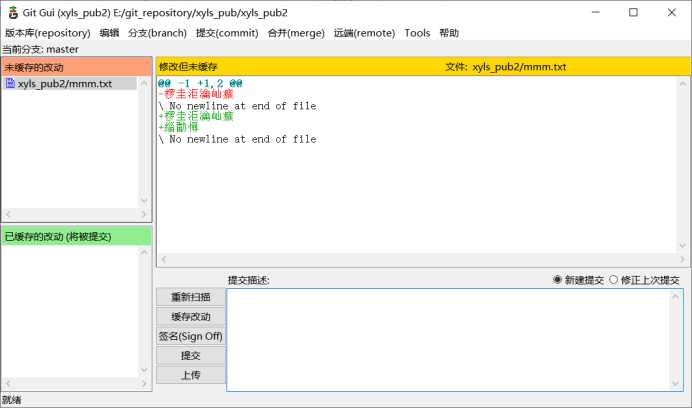Click down arrow of unstaged list vertical scrollbar

click(144, 201)
